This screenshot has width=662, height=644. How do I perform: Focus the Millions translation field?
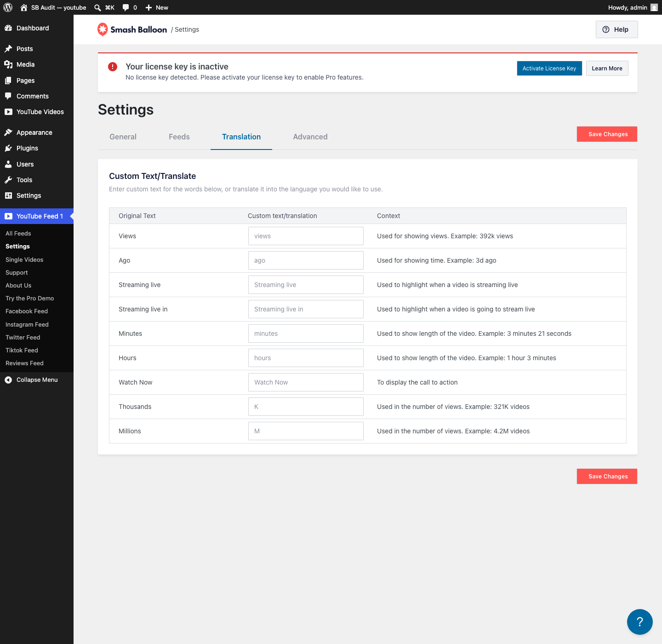[306, 431]
